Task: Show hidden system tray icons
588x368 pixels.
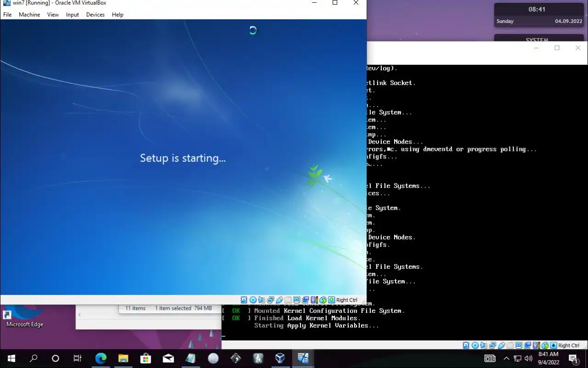Action: pyautogui.click(x=506, y=358)
